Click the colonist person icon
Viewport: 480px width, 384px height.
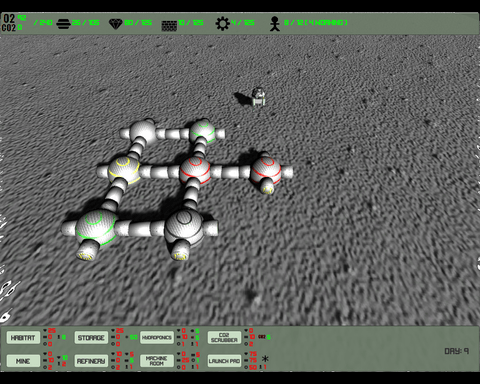275,24
